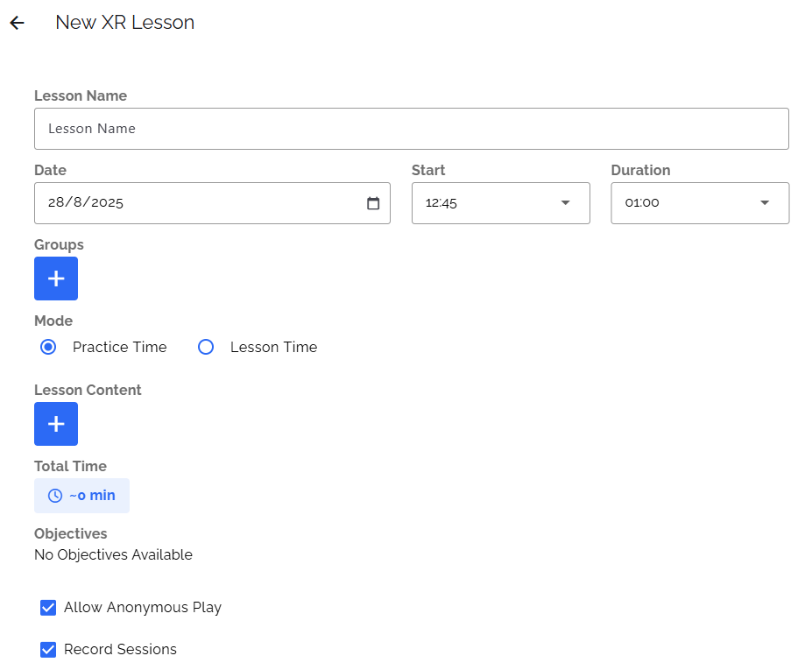
Task: Go back using the arrow icon
Action: click(18, 23)
